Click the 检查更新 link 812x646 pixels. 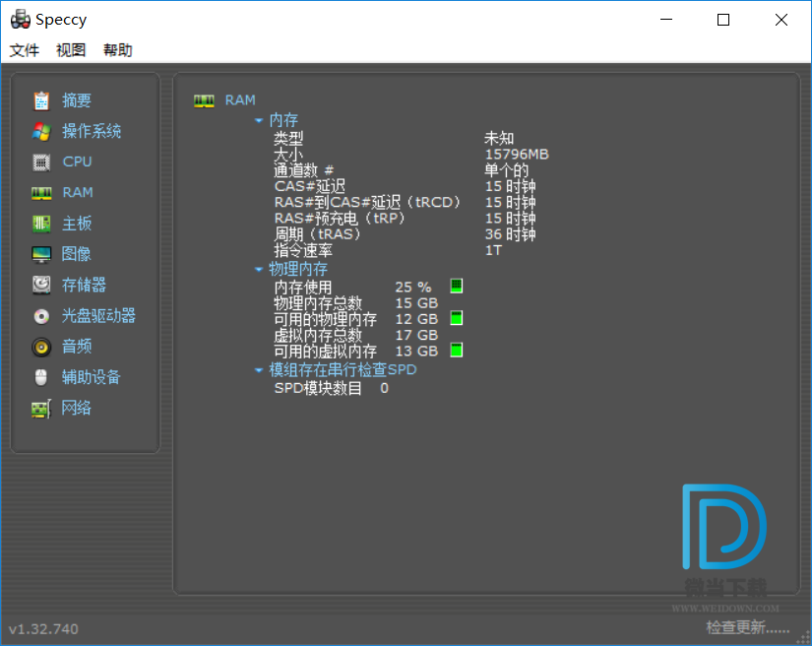click(748, 628)
